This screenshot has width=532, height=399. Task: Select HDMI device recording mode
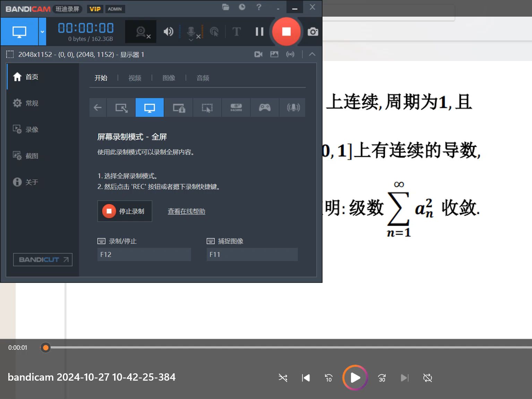tap(236, 107)
